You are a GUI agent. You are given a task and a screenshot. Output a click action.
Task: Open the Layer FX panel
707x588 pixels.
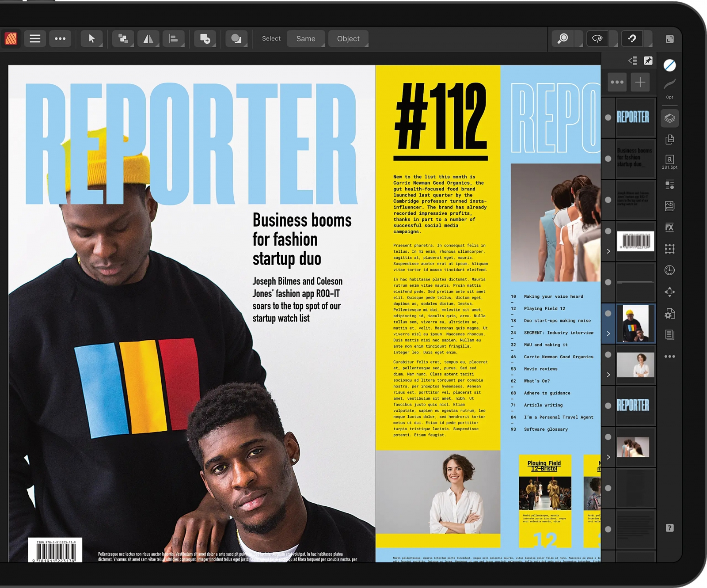point(669,228)
